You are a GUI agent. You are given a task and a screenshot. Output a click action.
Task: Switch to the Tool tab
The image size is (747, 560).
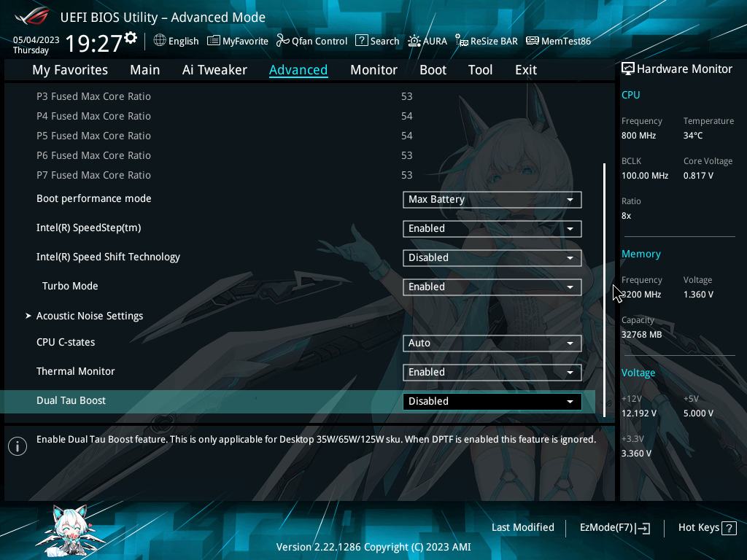(480, 70)
